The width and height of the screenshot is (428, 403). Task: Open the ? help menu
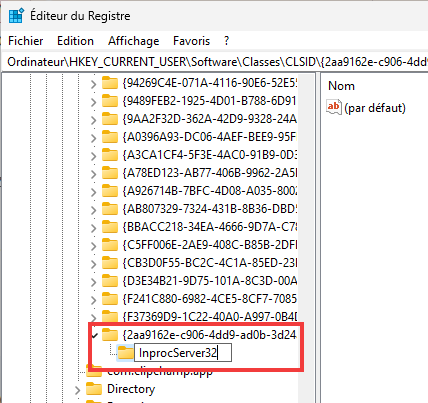[x=227, y=41]
